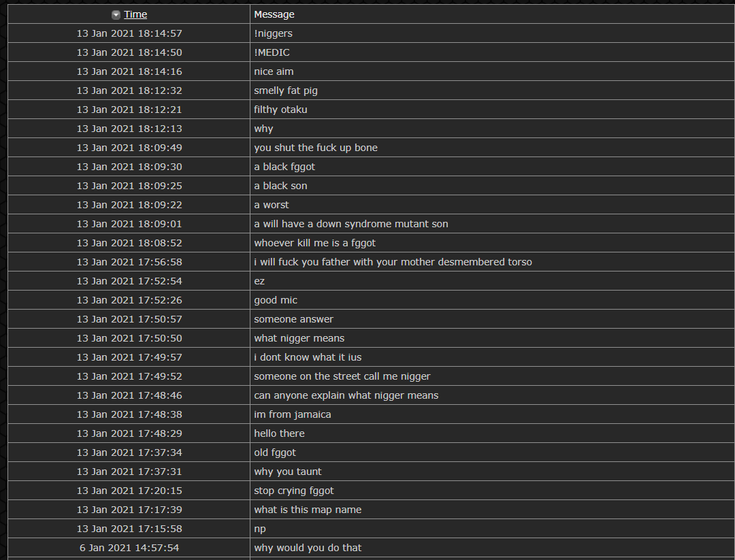Select the '!MEDIC' message row
Viewport: 735px width, 560px height.
pyautogui.click(x=371, y=52)
